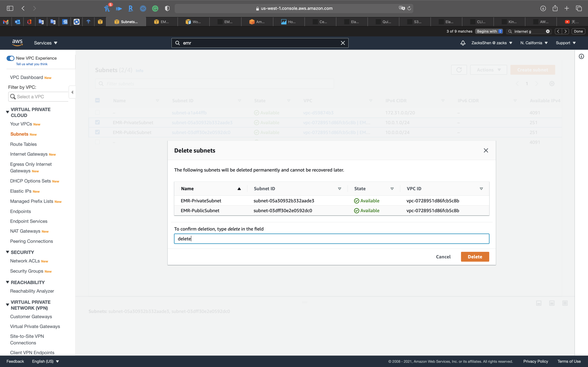Clear the emr search field

(343, 43)
